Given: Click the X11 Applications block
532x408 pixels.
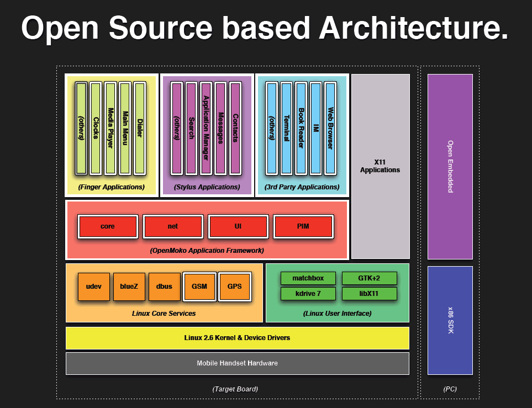Looking at the screenshot, I should (x=380, y=166).
